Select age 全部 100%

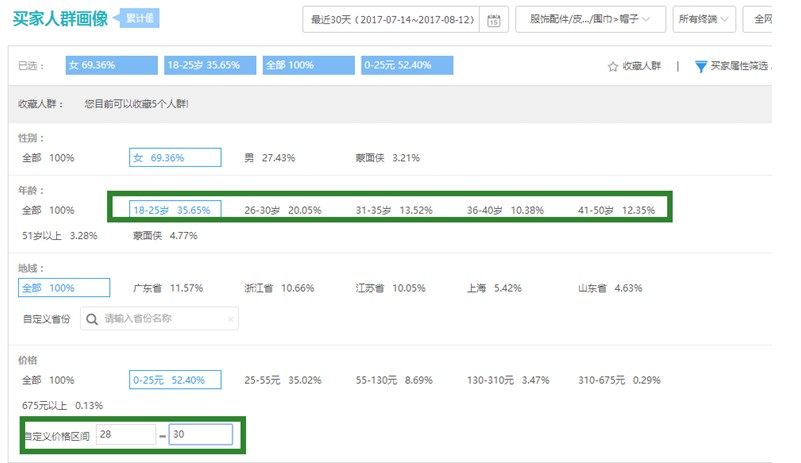click(x=48, y=210)
